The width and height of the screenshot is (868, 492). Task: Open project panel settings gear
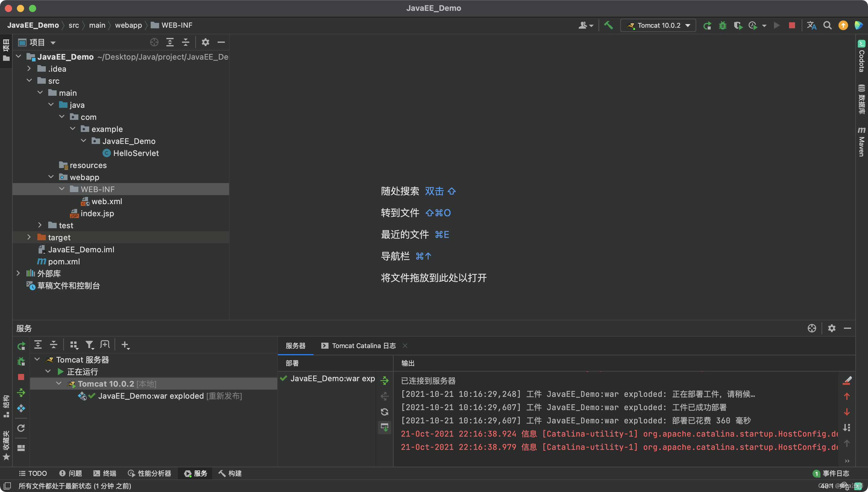coord(205,42)
